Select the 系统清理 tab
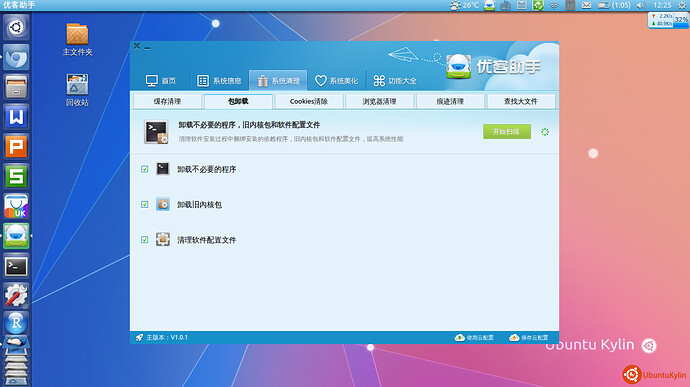The image size is (690, 387). [x=278, y=81]
